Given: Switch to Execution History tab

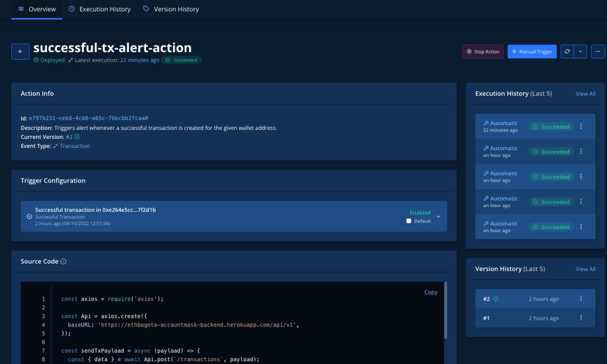Looking at the screenshot, I should tap(100, 9).
